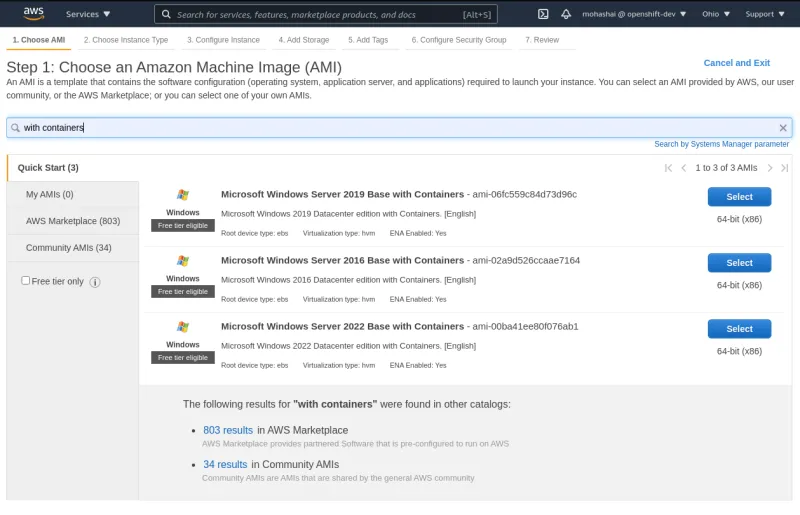800x515 pixels.
Task: Open the 803 results Marketplace link
Action: [x=227, y=430]
